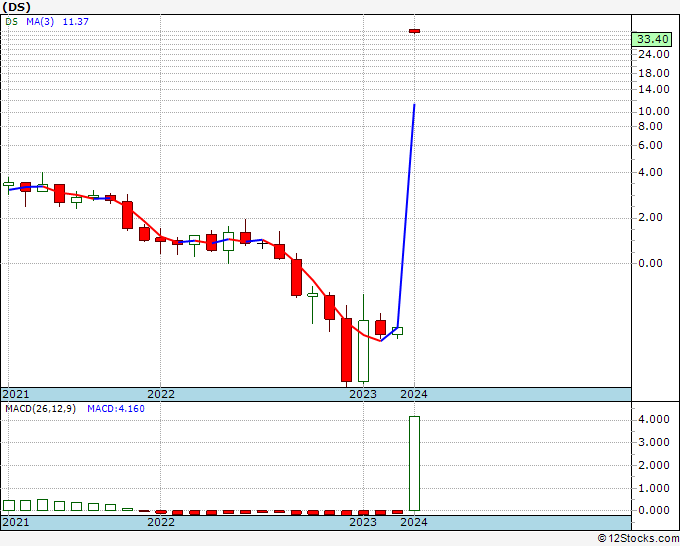Click the 6.00 price axis label
The image size is (680, 546).
(651, 145)
